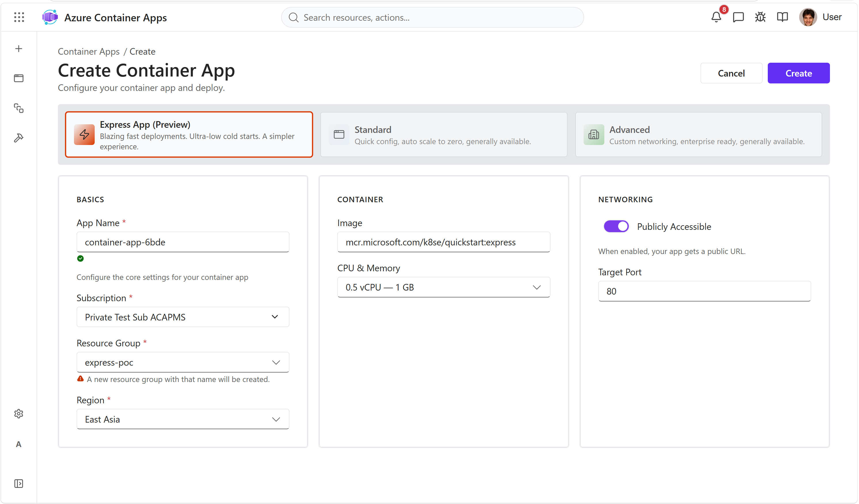Image resolution: width=859 pixels, height=504 pixels.
Task: Click the Image input field
Action: [x=444, y=242]
